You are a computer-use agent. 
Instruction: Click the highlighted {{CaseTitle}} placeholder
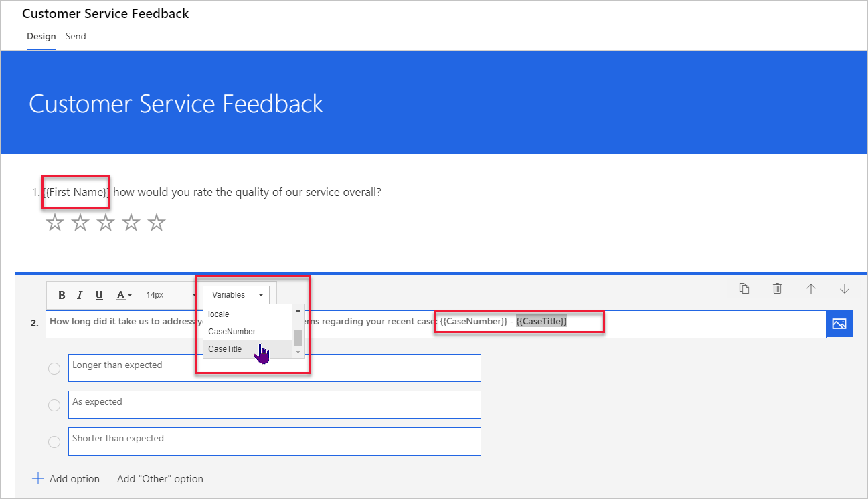541,322
